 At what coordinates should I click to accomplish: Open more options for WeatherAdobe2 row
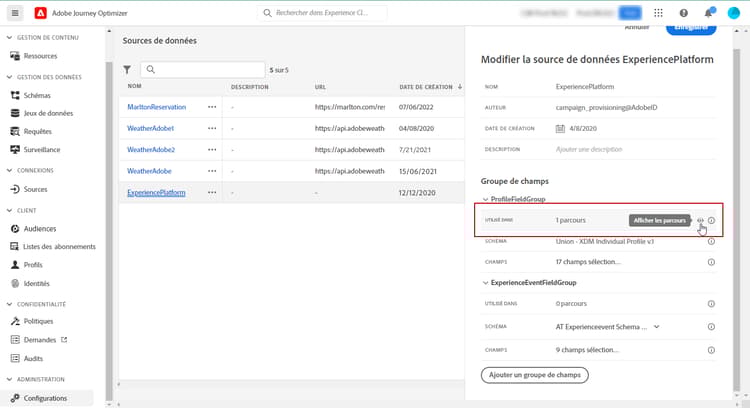(212, 150)
